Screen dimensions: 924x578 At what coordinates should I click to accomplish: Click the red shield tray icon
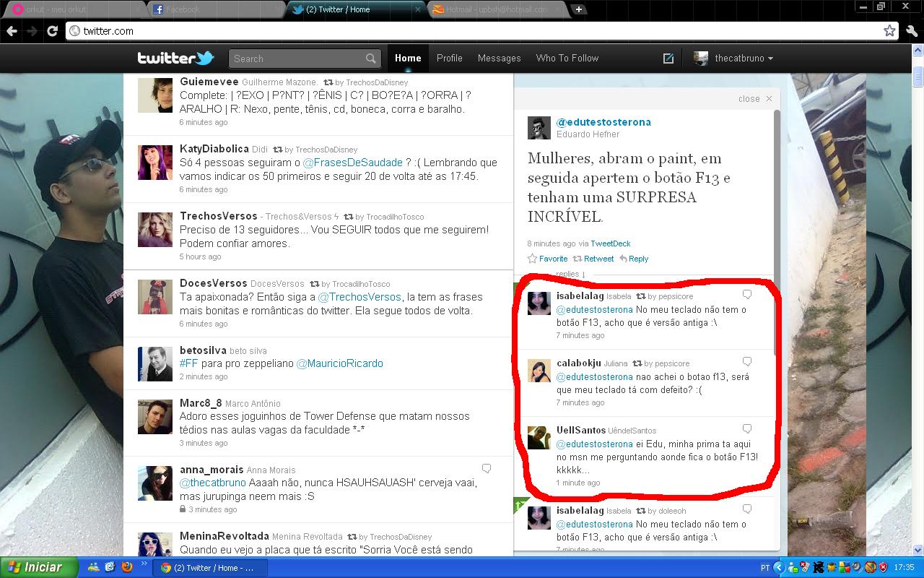click(x=883, y=568)
